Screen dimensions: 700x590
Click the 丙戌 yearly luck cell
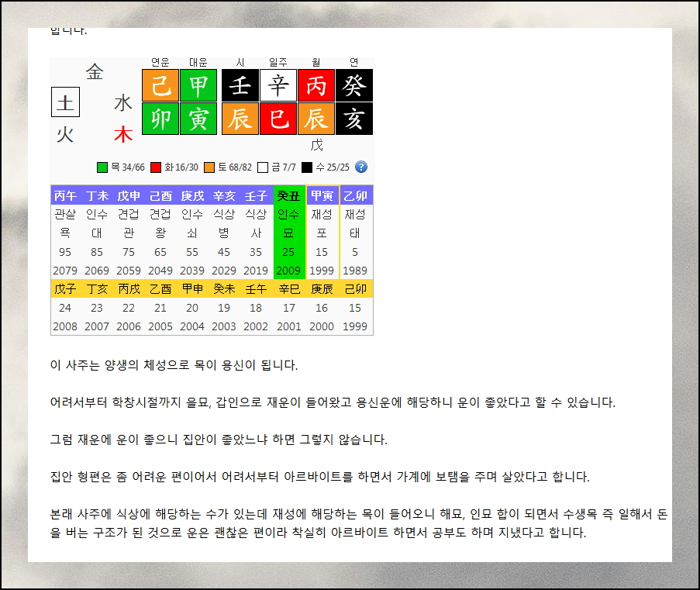[129, 289]
